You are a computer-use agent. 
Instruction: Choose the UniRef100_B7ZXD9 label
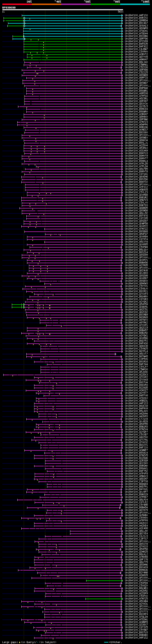point(137,41)
